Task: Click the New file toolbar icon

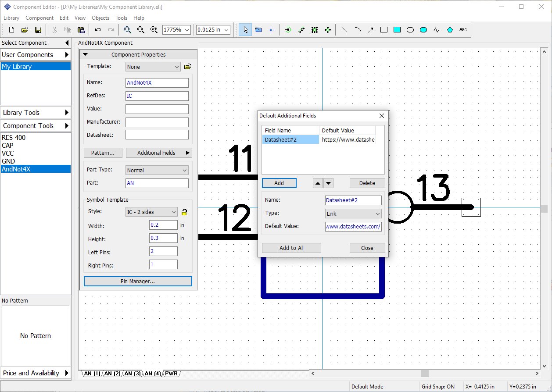Action: tap(12, 30)
